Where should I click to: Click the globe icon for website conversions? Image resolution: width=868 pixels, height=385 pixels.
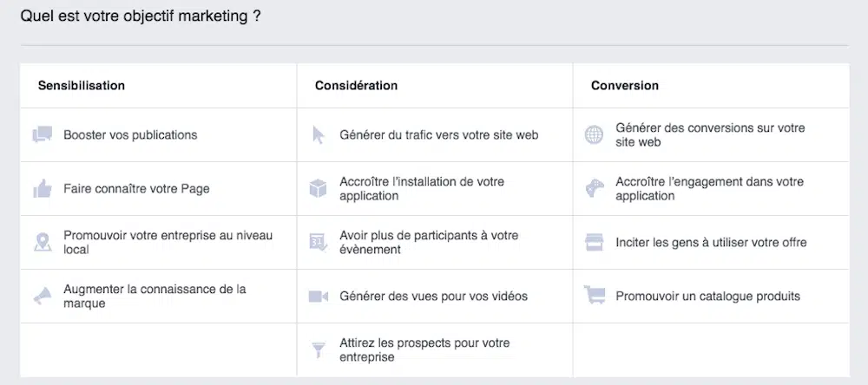point(594,135)
